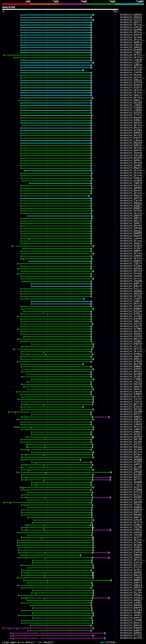Select hit UniRef100_A0ZE78
This screenshot has height=644, width=146.
pyautogui.click(x=131, y=487)
